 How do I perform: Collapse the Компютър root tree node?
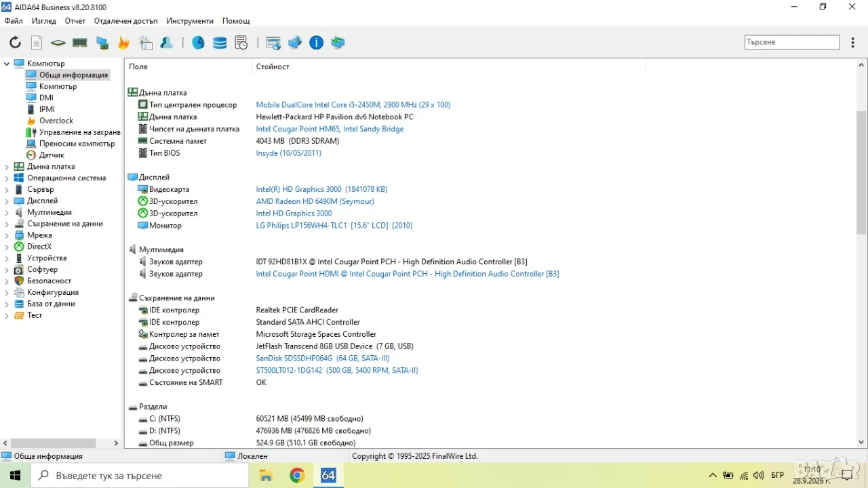[7, 64]
